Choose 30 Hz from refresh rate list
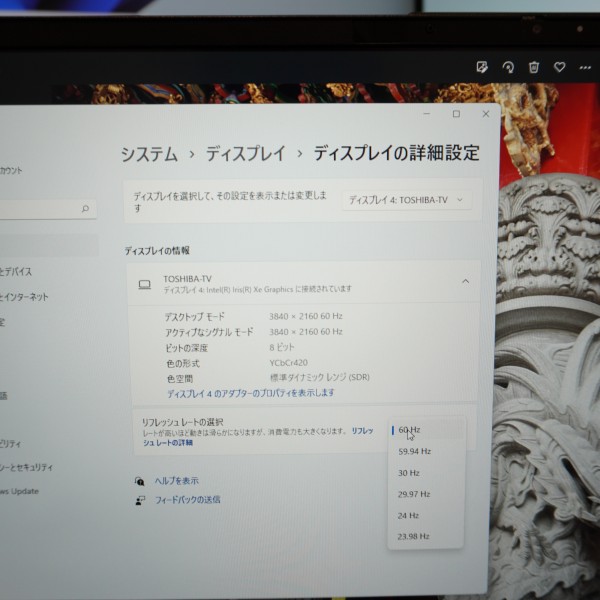Image resolution: width=600 pixels, height=600 pixels. (408, 473)
